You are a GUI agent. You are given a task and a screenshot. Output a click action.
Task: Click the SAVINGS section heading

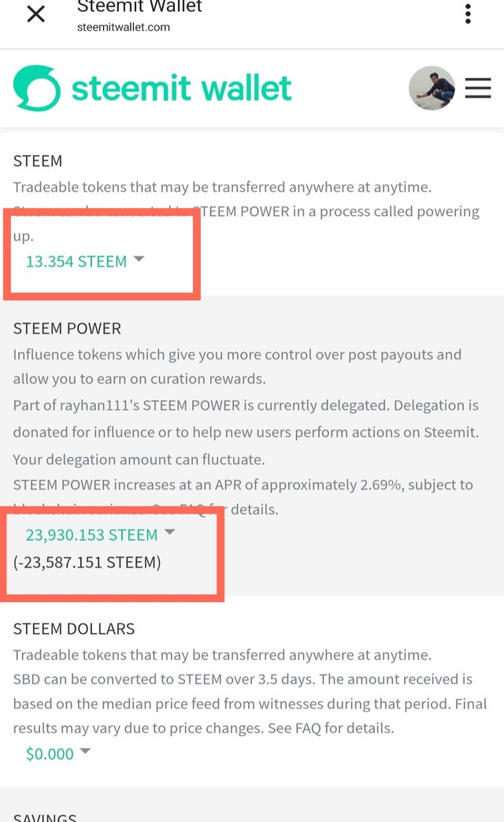point(45,817)
